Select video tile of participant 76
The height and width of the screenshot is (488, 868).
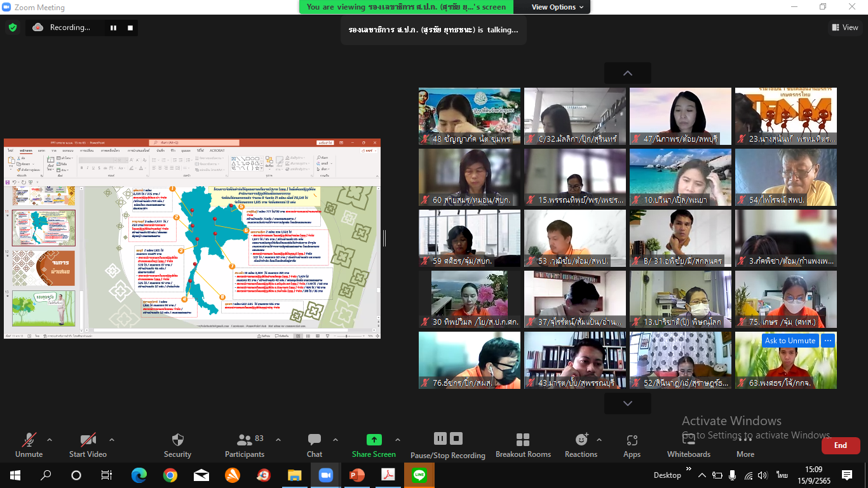(470, 360)
